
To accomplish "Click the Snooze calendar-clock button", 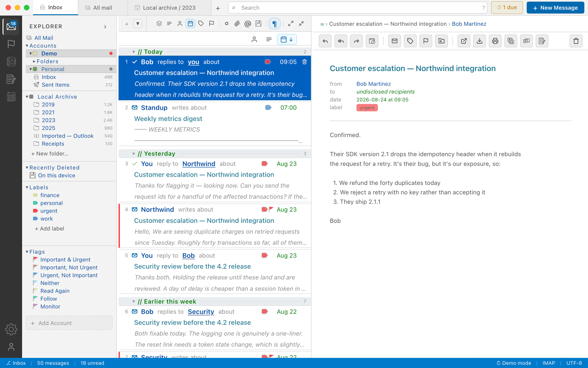I will pyautogui.click(x=372, y=41).
